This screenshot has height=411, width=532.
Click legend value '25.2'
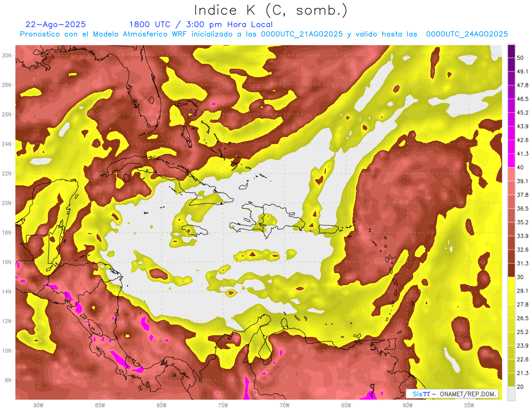523,332
